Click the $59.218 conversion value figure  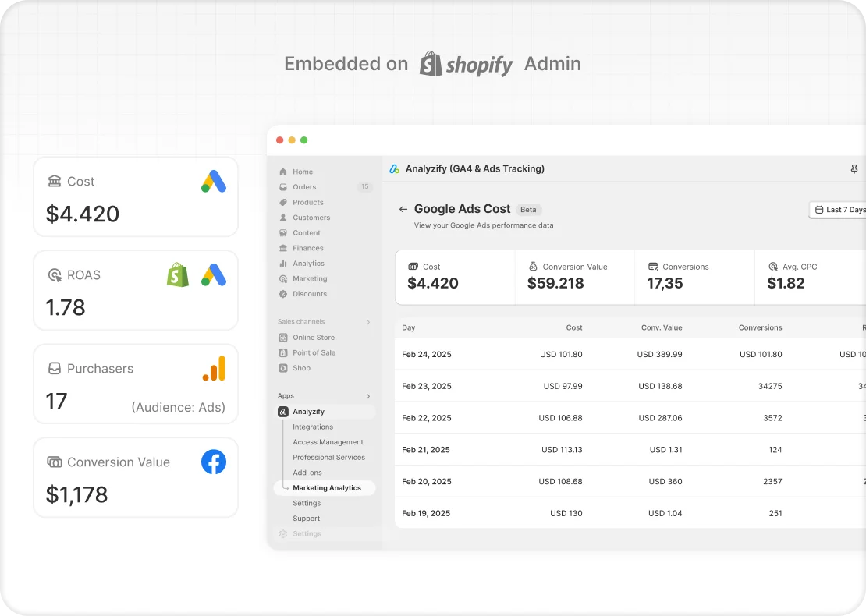click(x=555, y=283)
